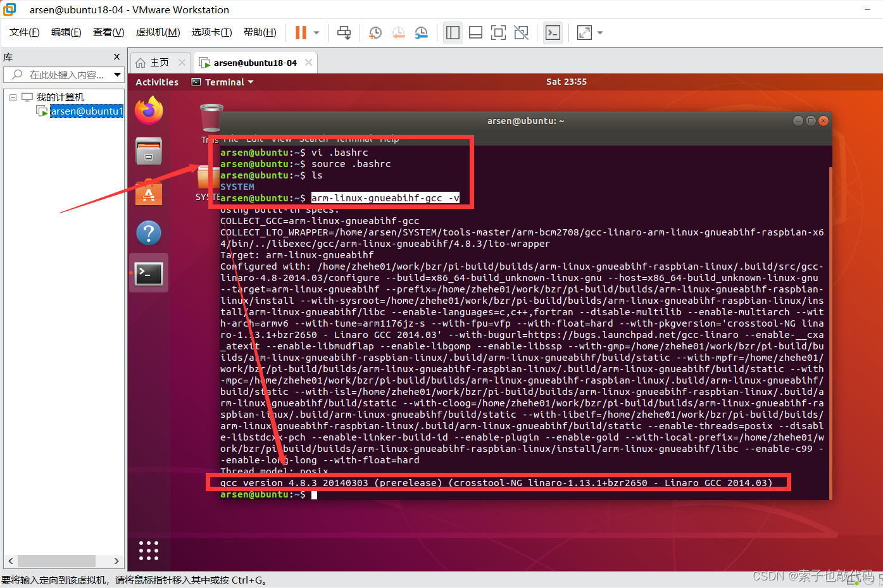
Task: Open the 帮助(H) menu
Action: tap(260, 32)
